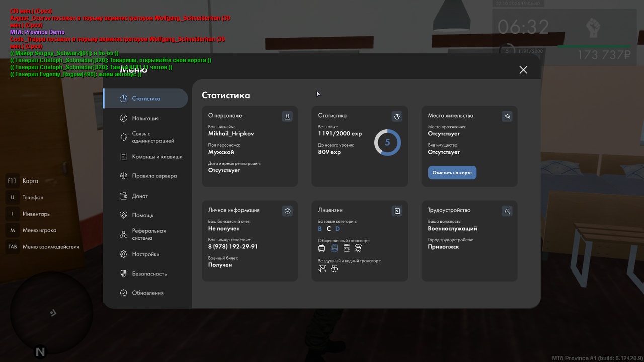644x362 pixels.
Task: Close the Меню window with the X
Action: click(x=523, y=70)
